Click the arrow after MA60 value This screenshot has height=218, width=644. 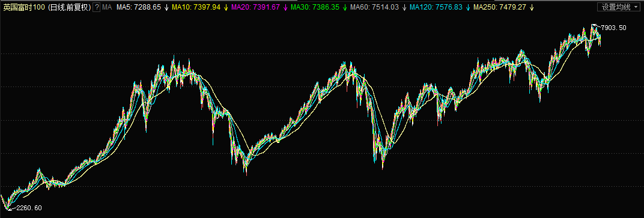pos(404,7)
